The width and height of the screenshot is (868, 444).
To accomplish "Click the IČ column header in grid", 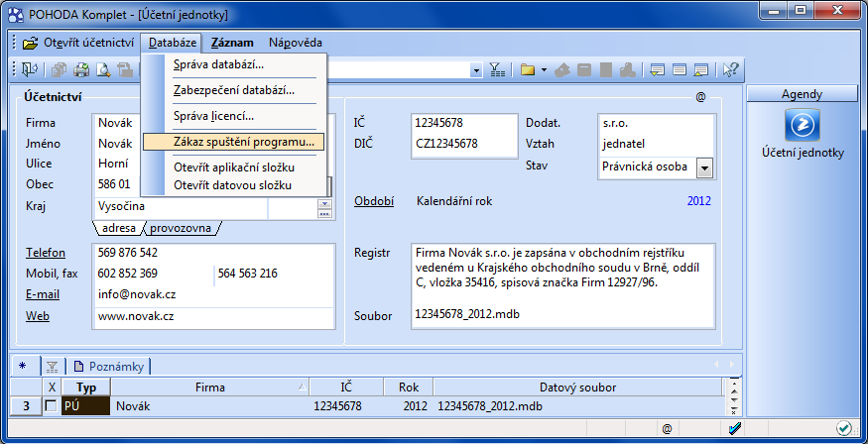I will click(x=346, y=388).
